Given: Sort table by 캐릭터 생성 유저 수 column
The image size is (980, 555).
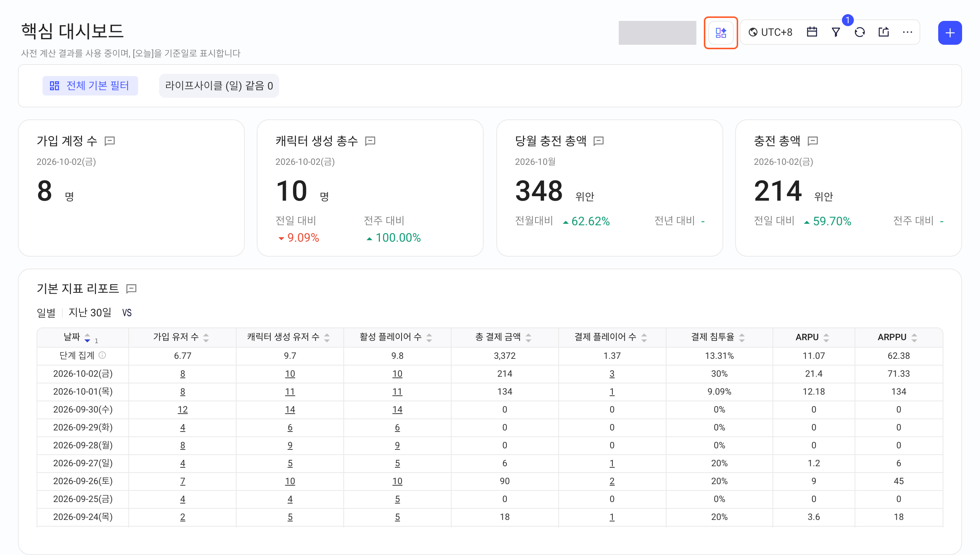Looking at the screenshot, I should [x=327, y=338].
